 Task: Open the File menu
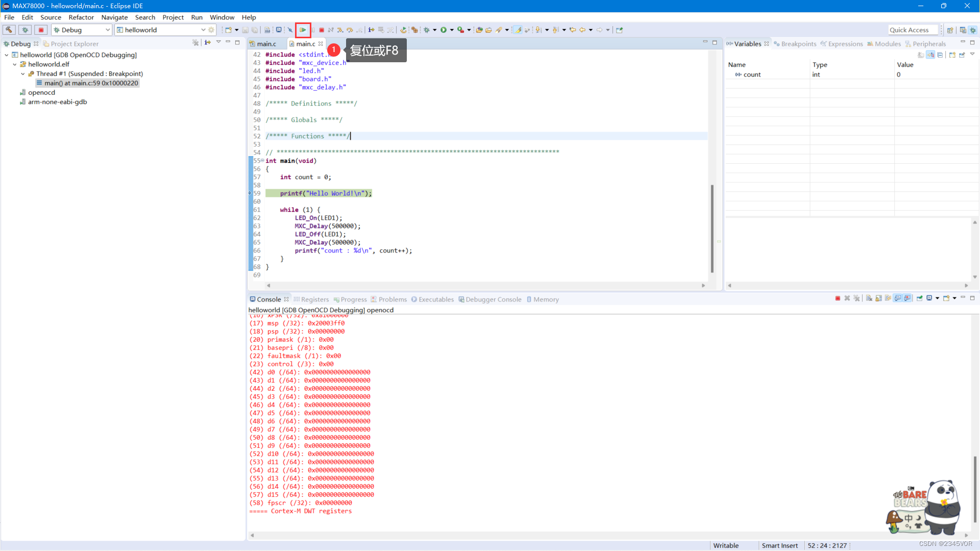click(x=9, y=17)
